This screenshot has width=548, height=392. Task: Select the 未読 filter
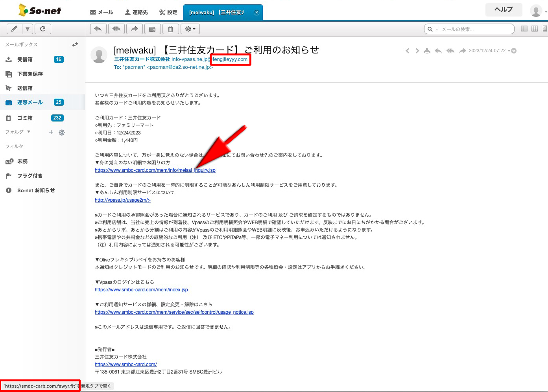pos(22,161)
